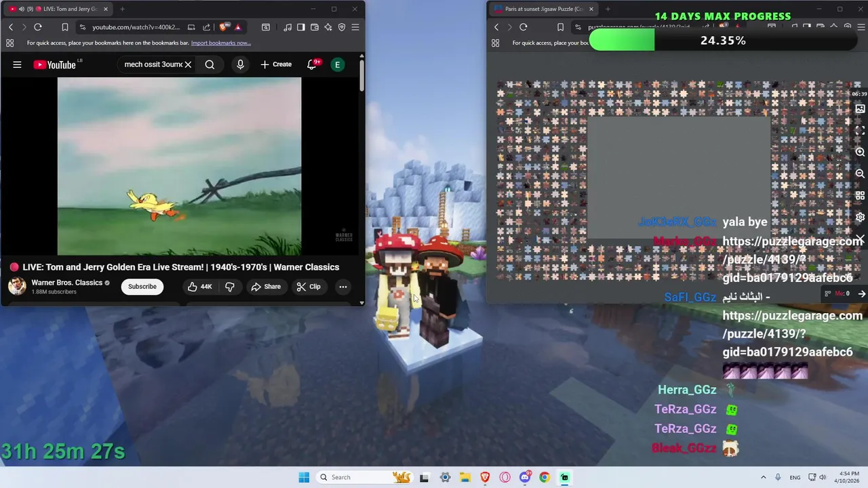This screenshot has width=868, height=488.
Task: Open a new tab in the puzzle window
Action: pos(608,9)
